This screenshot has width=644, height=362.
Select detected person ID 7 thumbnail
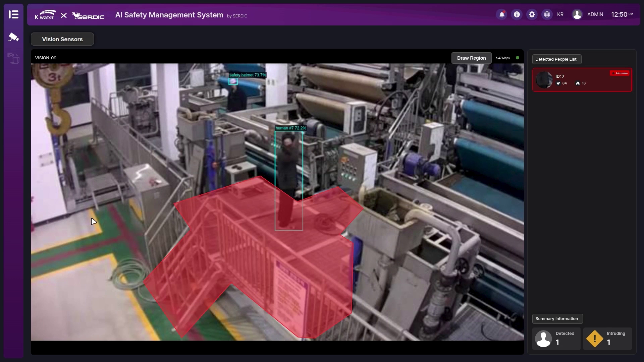point(544,80)
